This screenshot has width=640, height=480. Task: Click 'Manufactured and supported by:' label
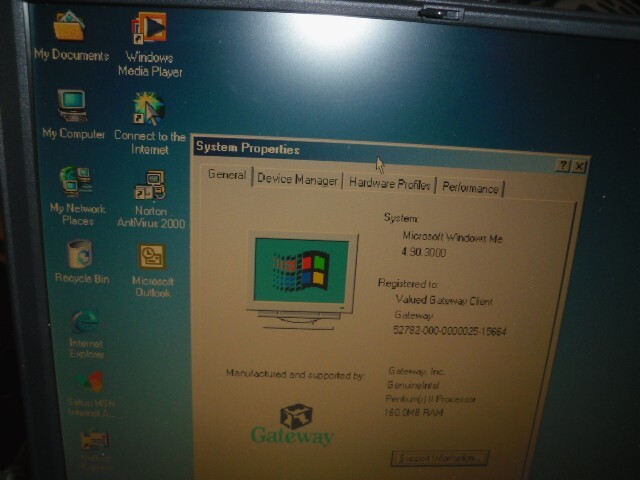pos(295,374)
